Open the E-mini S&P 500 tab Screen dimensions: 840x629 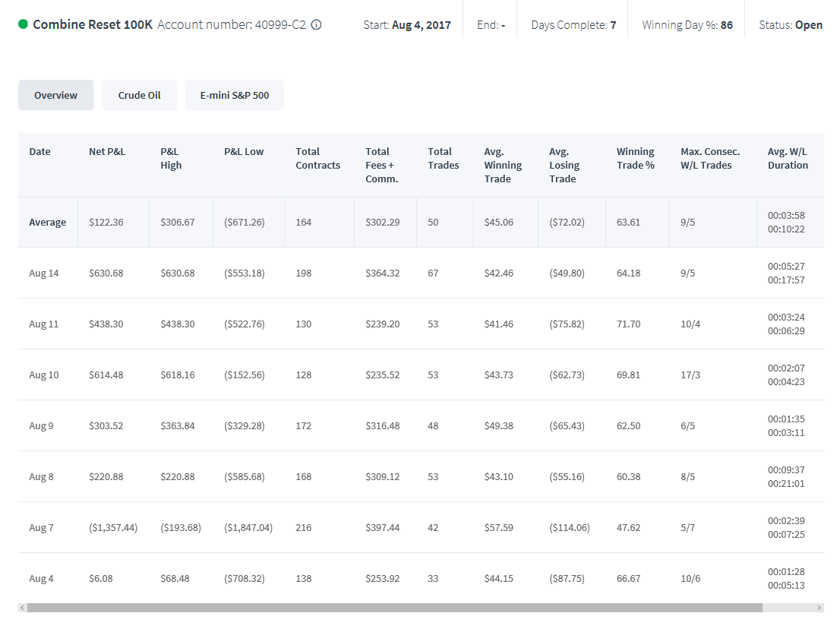(235, 96)
